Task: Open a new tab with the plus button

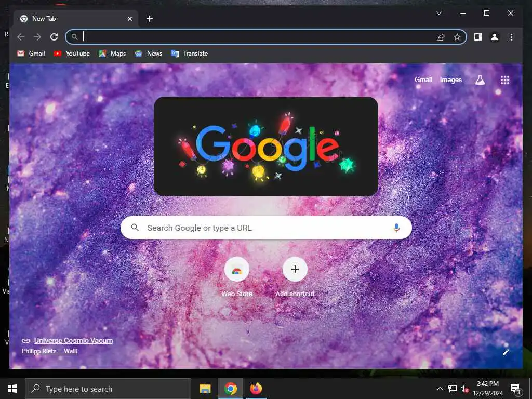Action: click(150, 19)
